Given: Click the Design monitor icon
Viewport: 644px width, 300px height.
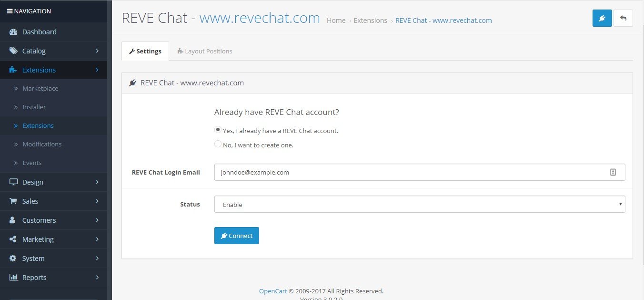Looking at the screenshot, I should coord(13,182).
